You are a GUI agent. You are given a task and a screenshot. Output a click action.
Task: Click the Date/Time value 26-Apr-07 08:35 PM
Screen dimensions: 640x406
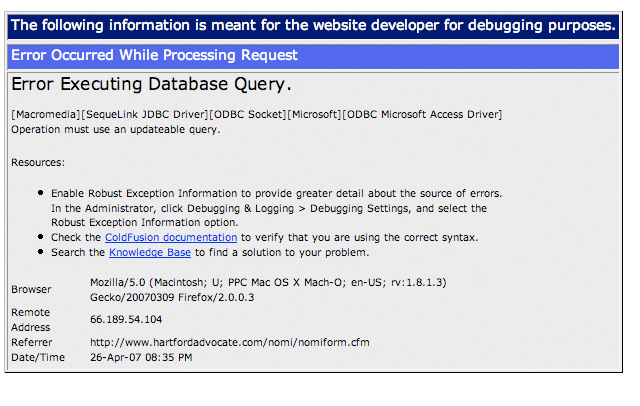(x=141, y=357)
